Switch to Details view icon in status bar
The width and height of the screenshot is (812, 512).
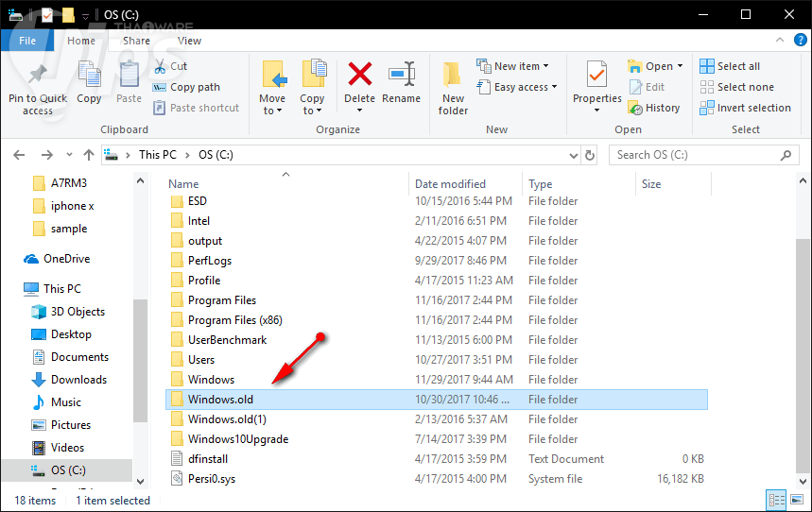[x=776, y=500]
